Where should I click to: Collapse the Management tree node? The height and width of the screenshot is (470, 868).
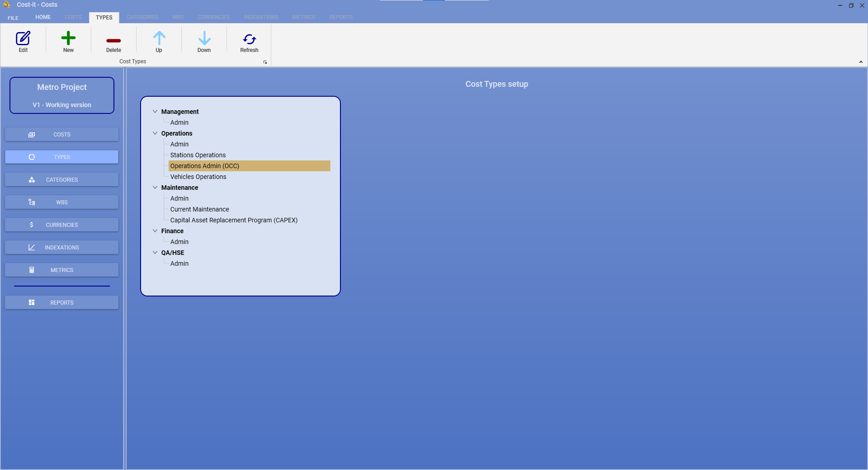[x=155, y=111]
